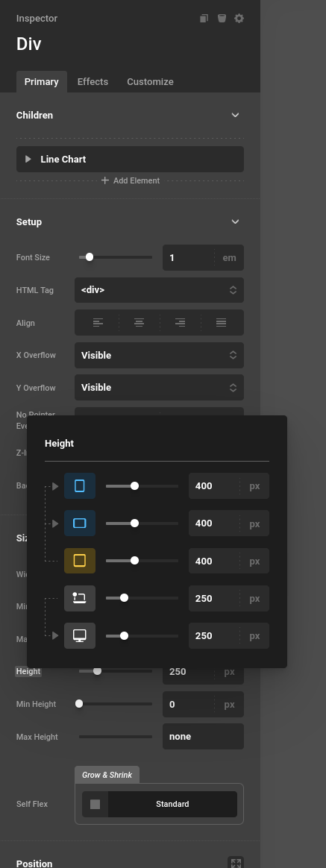Click Add Element

(x=131, y=180)
